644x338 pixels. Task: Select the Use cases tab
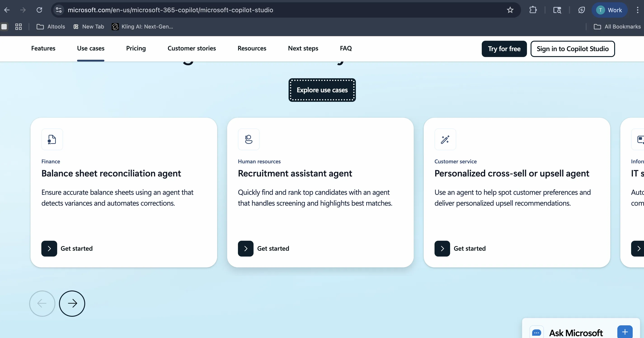(91, 48)
